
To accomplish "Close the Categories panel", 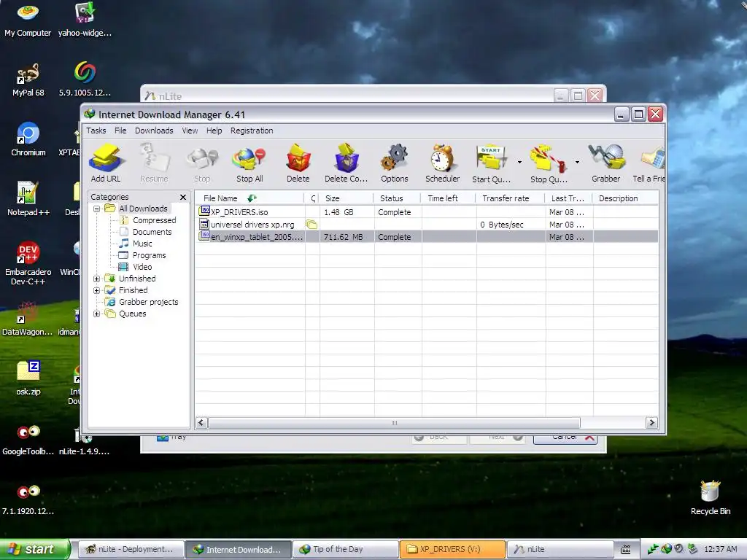I will coord(183,197).
